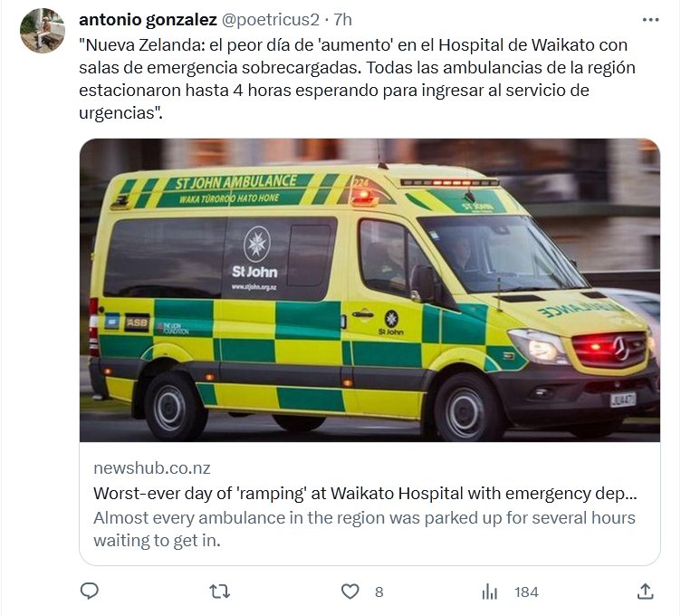Select the Spanish tweet text about Waikato
The width and height of the screenshot is (681, 616).
click(357, 79)
